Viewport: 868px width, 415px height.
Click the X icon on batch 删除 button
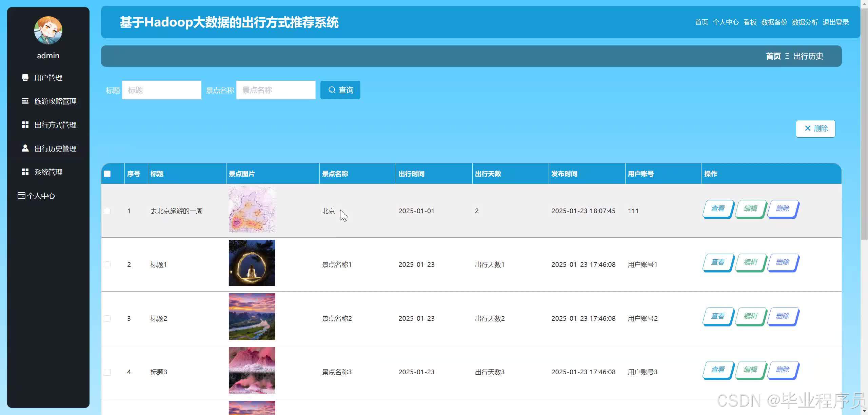point(808,129)
